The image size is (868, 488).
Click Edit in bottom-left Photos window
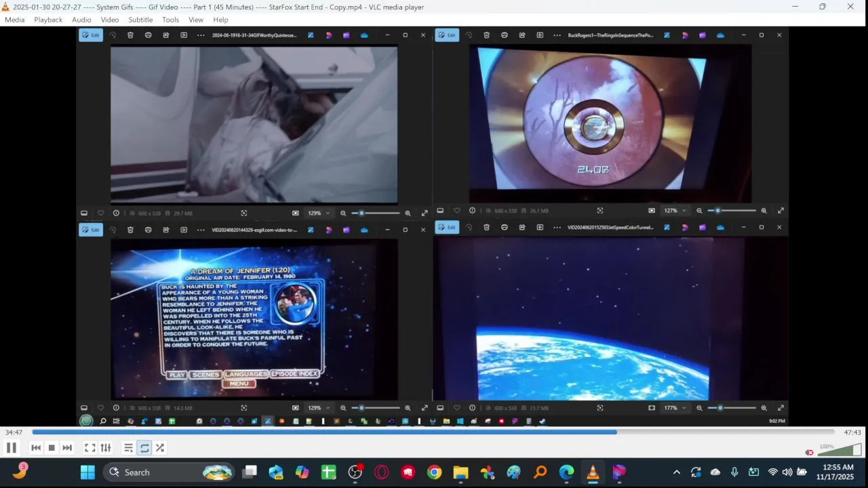point(91,230)
